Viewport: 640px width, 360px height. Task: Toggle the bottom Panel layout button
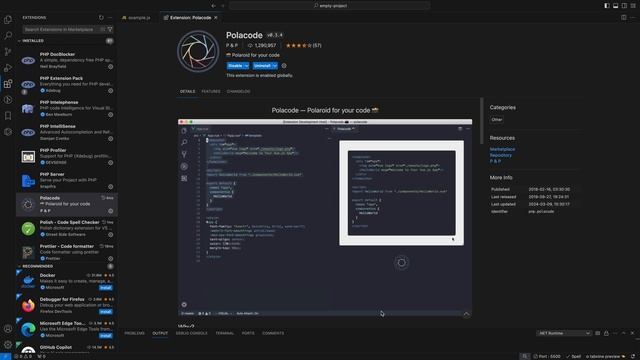point(616,6)
